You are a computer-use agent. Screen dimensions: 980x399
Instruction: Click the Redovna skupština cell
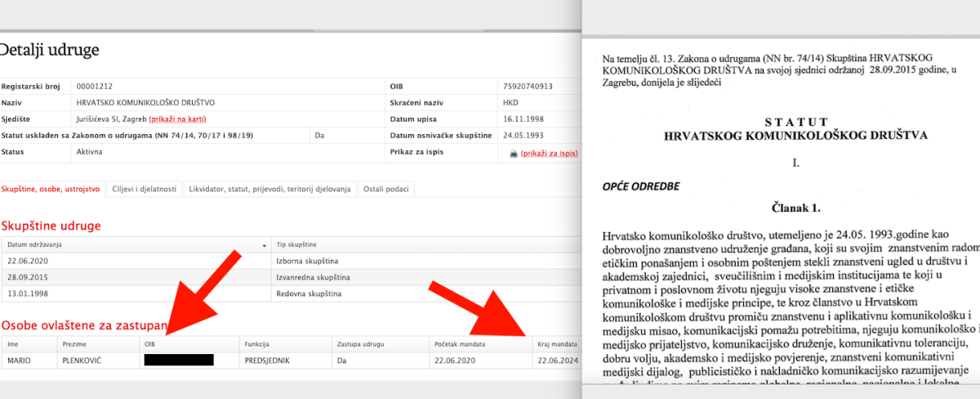pos(425,293)
